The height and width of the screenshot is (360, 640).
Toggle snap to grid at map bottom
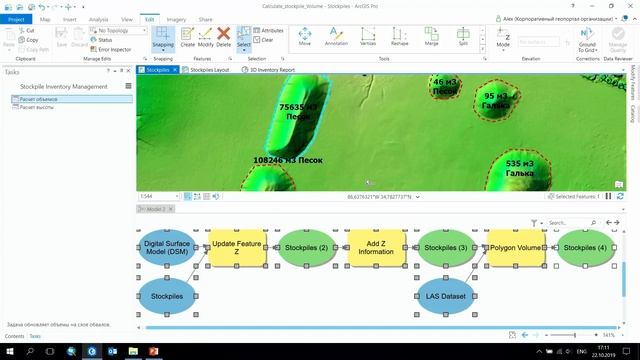[x=207, y=197]
